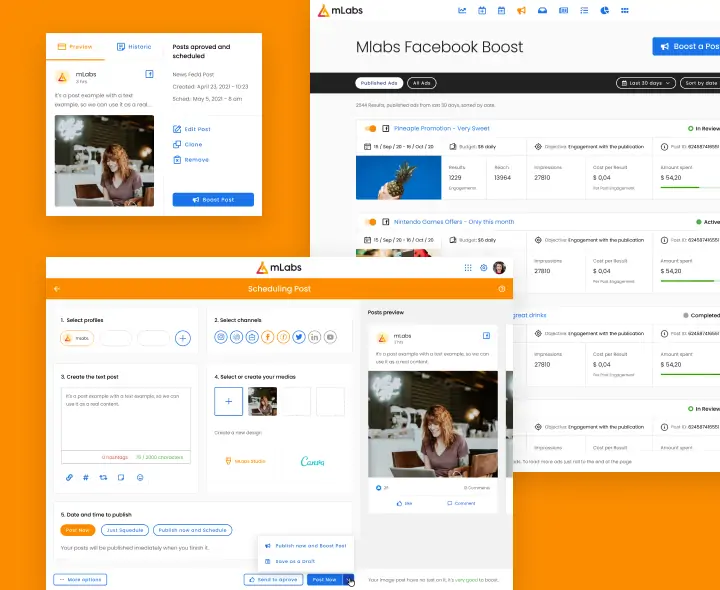Viewport: 720px width, 590px height.
Task: Click the Pineapple Promotion amount spent progress bar
Action: click(x=690, y=188)
